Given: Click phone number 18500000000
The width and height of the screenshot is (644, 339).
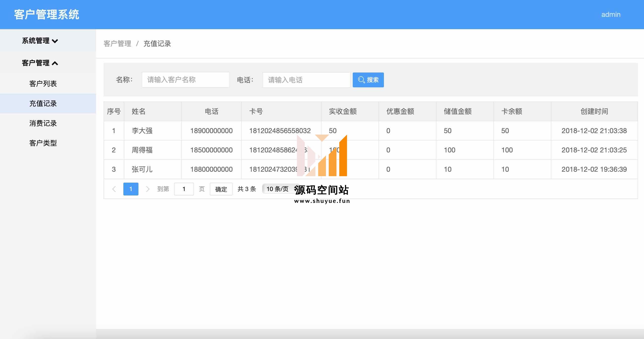Looking at the screenshot, I should point(212,150).
